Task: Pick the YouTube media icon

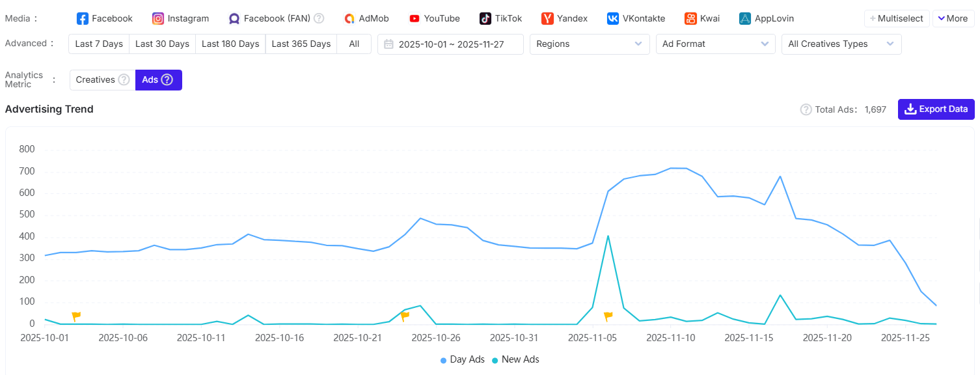Action: coord(415,18)
